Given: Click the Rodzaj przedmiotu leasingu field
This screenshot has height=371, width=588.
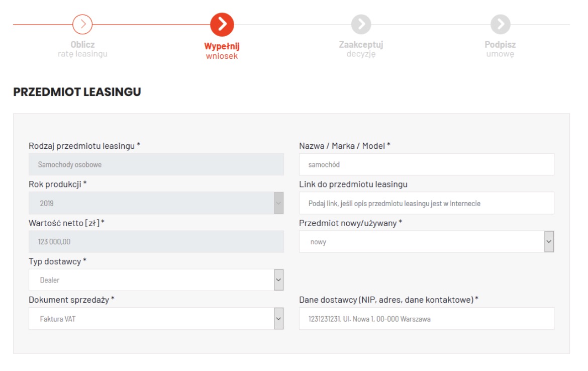Looking at the screenshot, I should 156,164.
